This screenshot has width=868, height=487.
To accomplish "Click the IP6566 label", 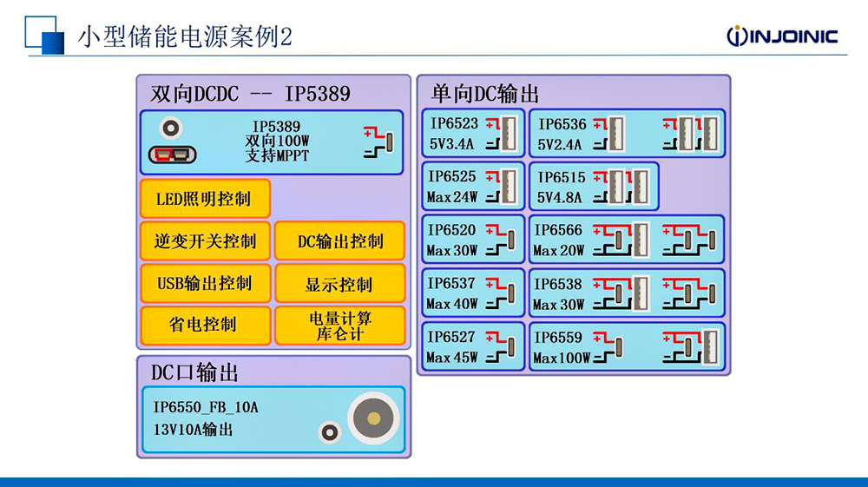I will [x=558, y=230].
